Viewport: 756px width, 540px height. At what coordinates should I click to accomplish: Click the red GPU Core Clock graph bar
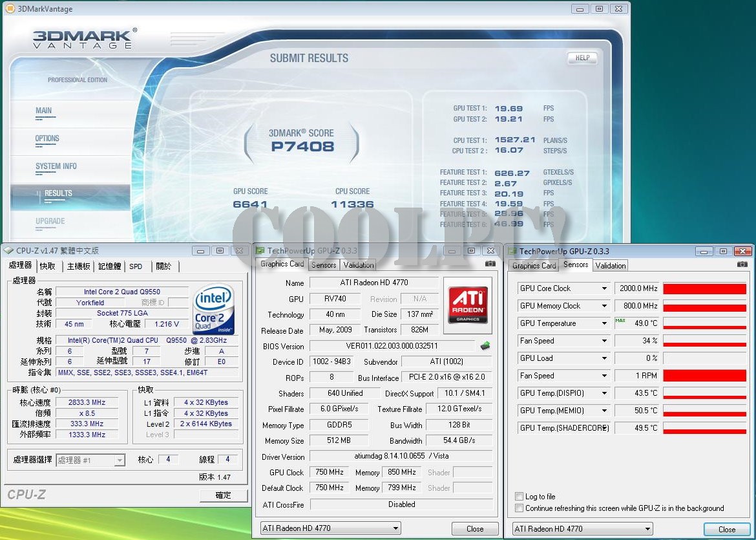point(704,288)
